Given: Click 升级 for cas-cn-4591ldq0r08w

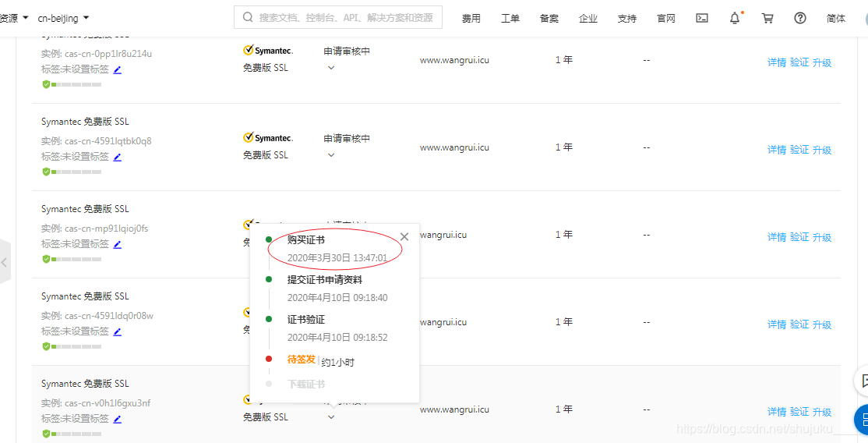Looking at the screenshot, I should pyautogui.click(x=822, y=324).
